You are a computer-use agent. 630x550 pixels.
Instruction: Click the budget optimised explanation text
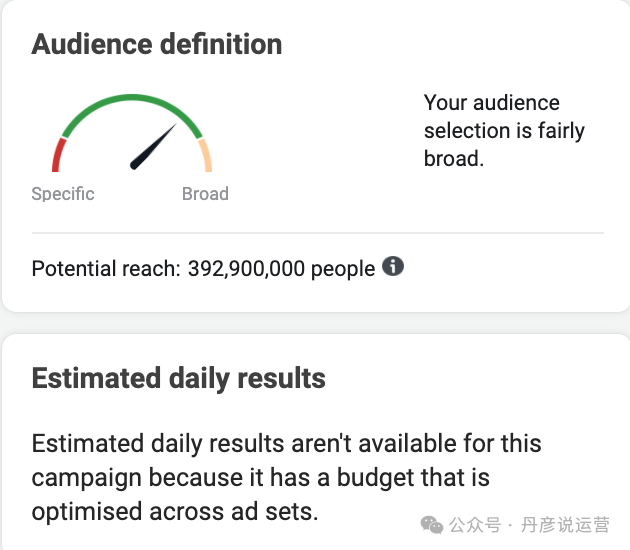point(286,477)
